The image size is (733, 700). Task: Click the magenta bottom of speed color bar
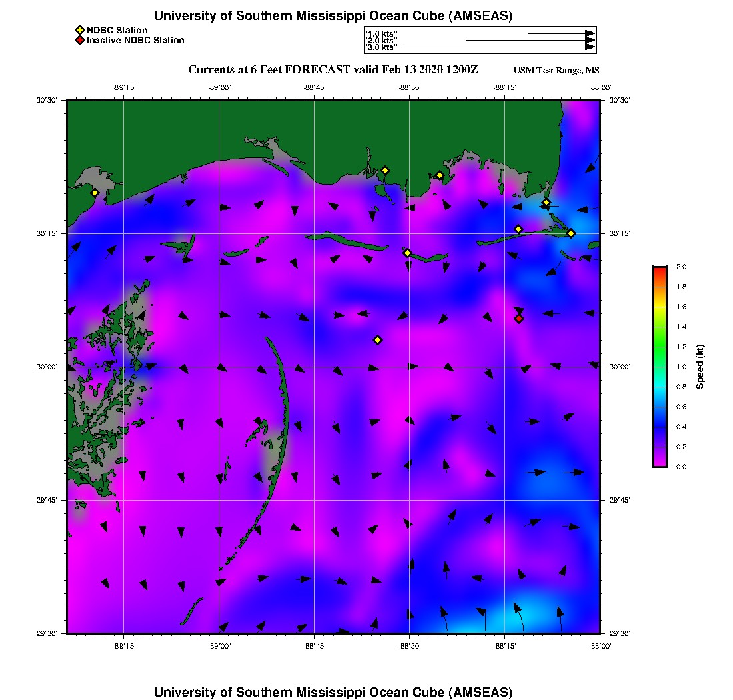point(660,464)
